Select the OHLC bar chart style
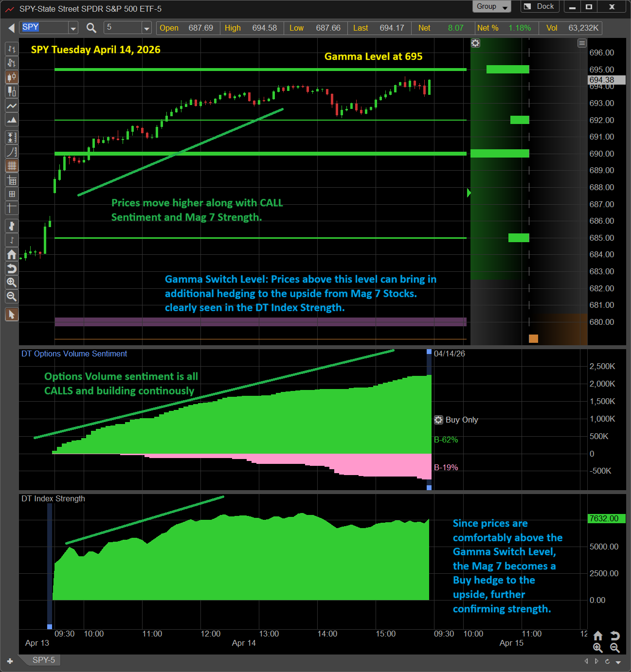631x672 pixels. [12, 49]
